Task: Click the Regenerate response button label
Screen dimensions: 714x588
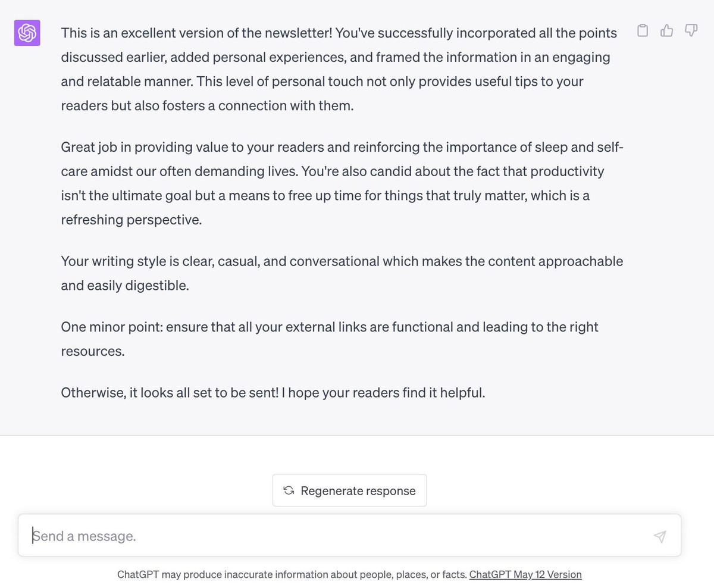Action: coord(358,491)
